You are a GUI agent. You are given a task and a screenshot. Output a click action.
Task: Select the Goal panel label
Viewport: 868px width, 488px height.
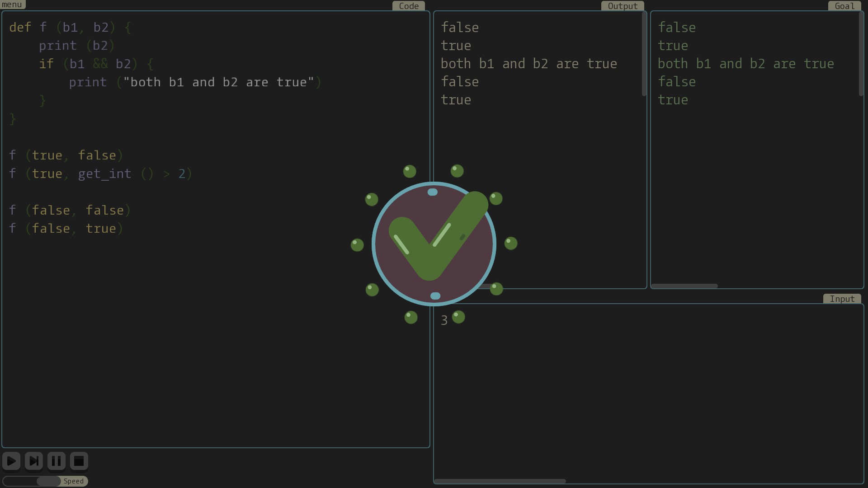coord(844,6)
